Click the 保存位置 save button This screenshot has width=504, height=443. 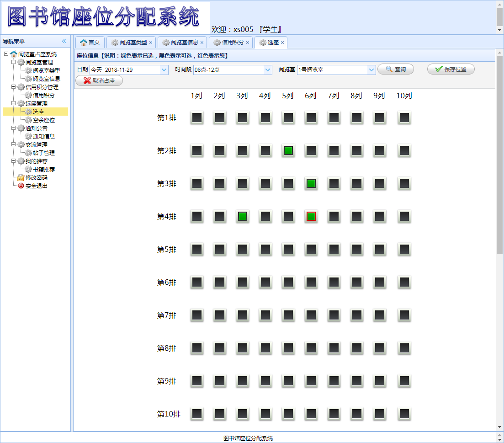pos(451,69)
